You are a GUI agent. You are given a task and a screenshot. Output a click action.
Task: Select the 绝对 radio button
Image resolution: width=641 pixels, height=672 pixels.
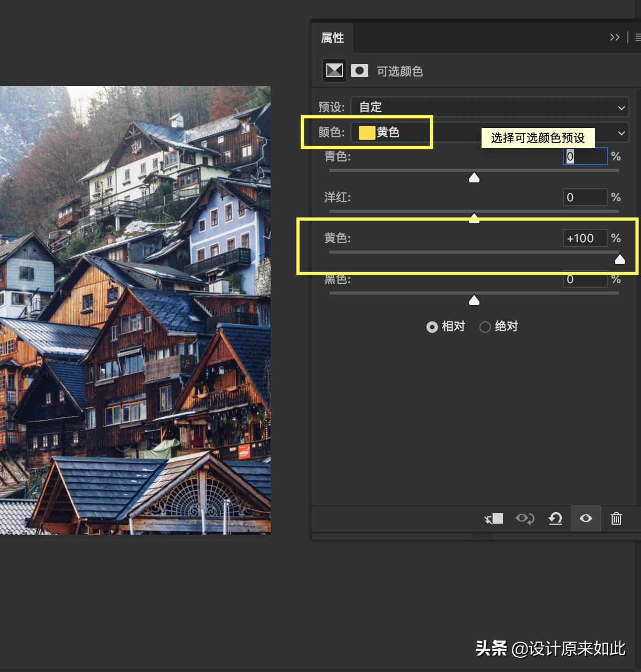point(485,327)
